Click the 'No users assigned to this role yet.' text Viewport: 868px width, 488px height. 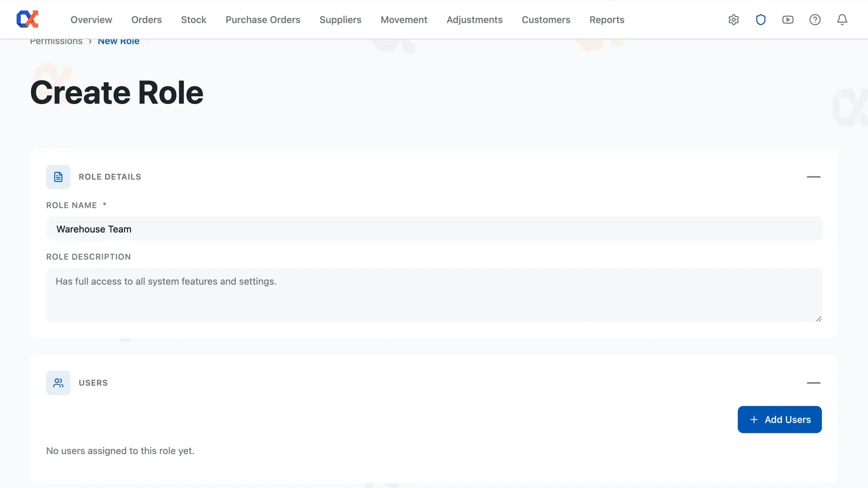point(120,451)
